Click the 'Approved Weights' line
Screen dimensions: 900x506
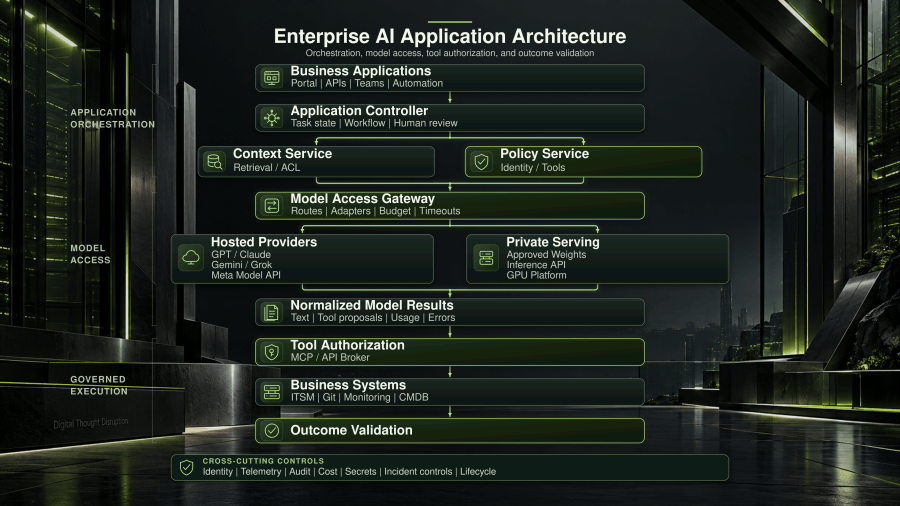tap(546, 254)
